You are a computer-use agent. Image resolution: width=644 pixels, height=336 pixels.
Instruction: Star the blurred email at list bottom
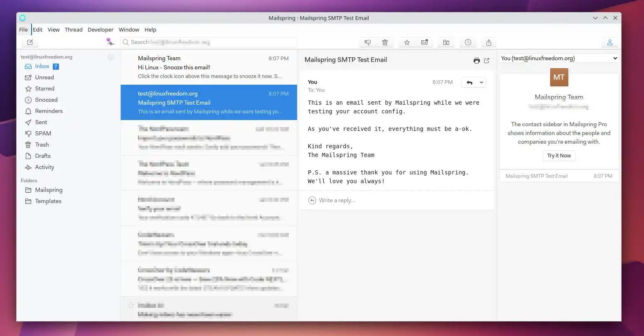[131, 306]
